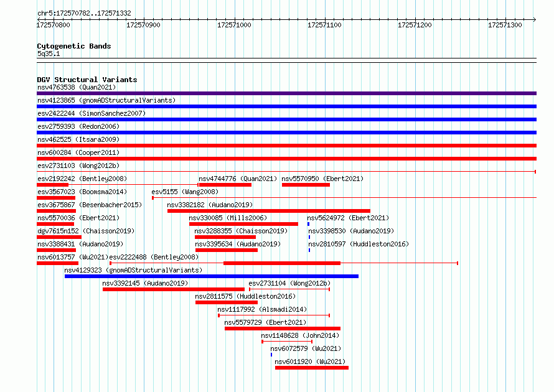Click ruler position 172570900

click(143, 25)
